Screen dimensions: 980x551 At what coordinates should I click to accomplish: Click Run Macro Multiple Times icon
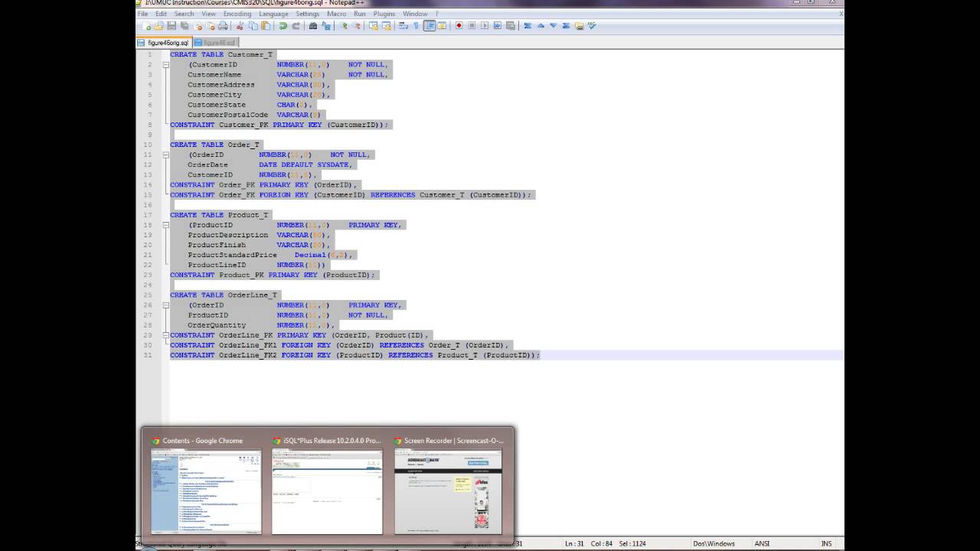[x=497, y=26]
